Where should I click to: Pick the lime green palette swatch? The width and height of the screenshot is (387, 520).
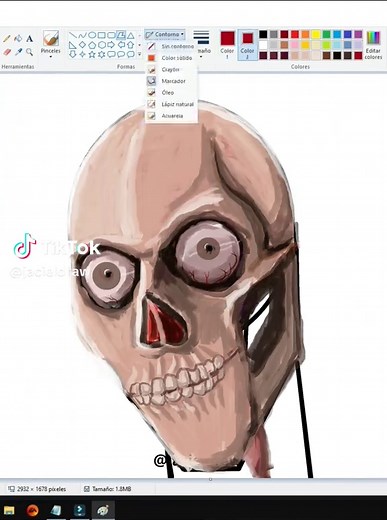(327, 45)
